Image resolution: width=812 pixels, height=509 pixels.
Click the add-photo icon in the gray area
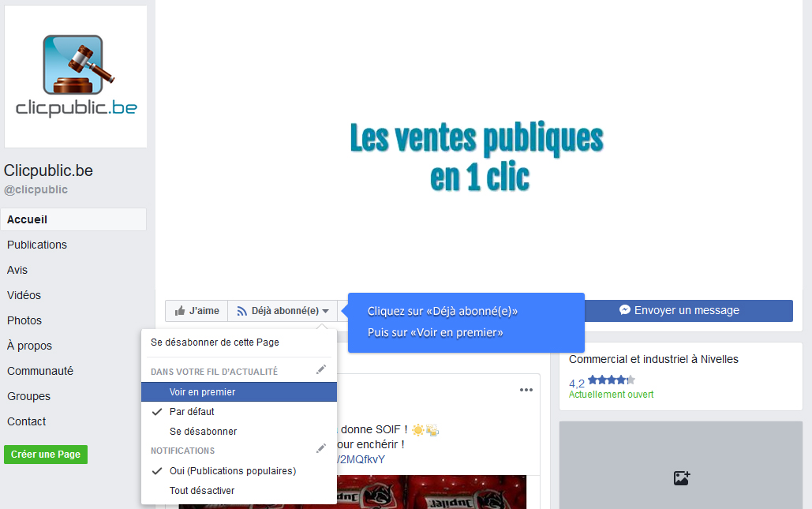681,477
